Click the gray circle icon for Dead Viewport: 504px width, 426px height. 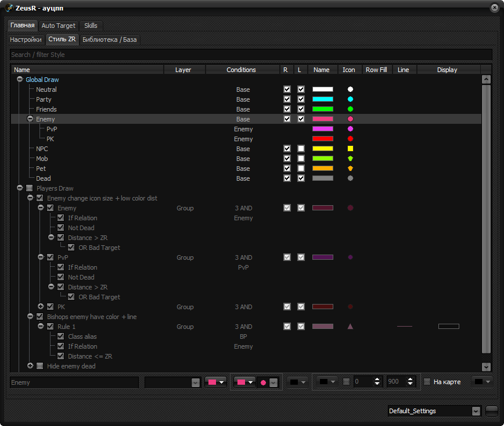click(350, 178)
